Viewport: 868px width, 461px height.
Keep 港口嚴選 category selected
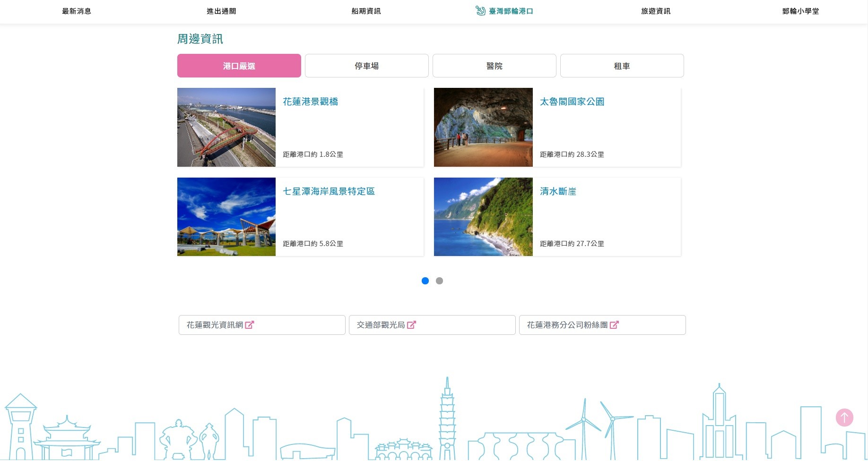click(x=239, y=65)
